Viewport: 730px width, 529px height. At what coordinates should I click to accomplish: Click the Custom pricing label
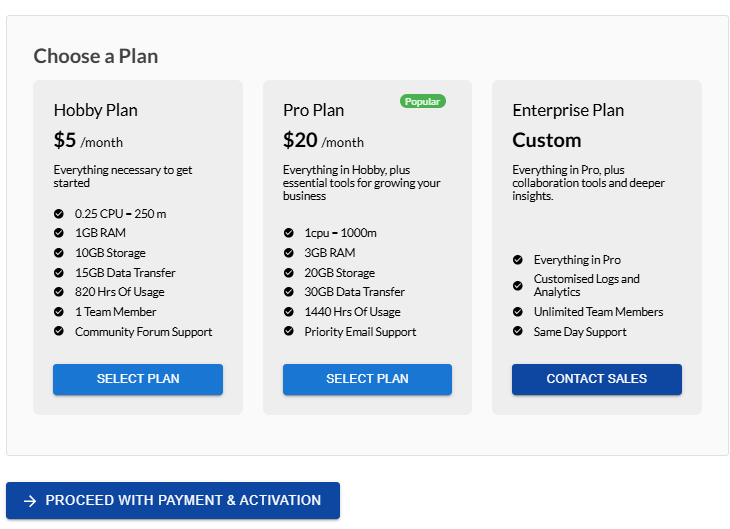point(547,140)
